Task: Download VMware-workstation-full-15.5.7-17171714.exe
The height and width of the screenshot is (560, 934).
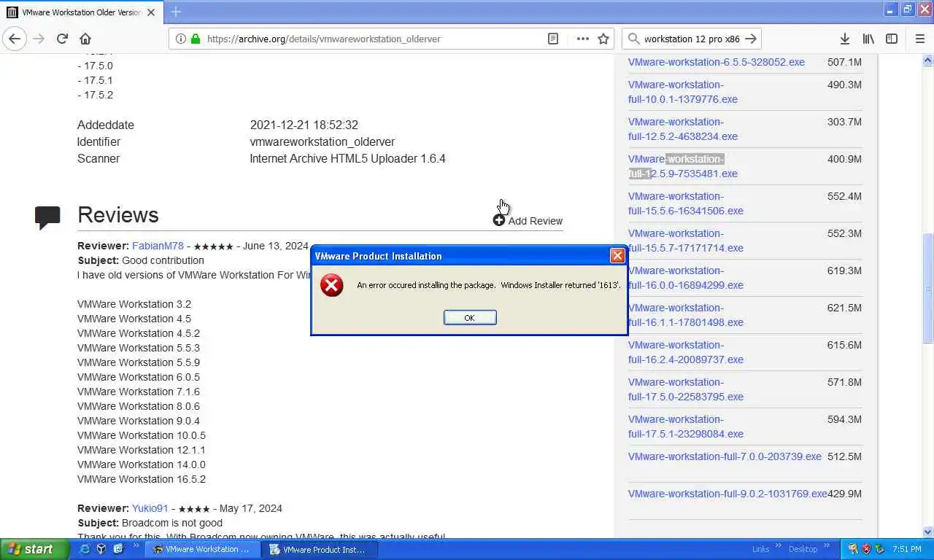Action: [685, 241]
